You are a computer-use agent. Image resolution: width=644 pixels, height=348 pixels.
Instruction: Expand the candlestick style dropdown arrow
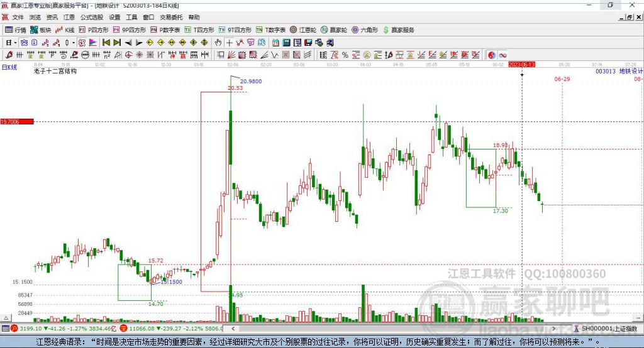[x=74, y=43]
